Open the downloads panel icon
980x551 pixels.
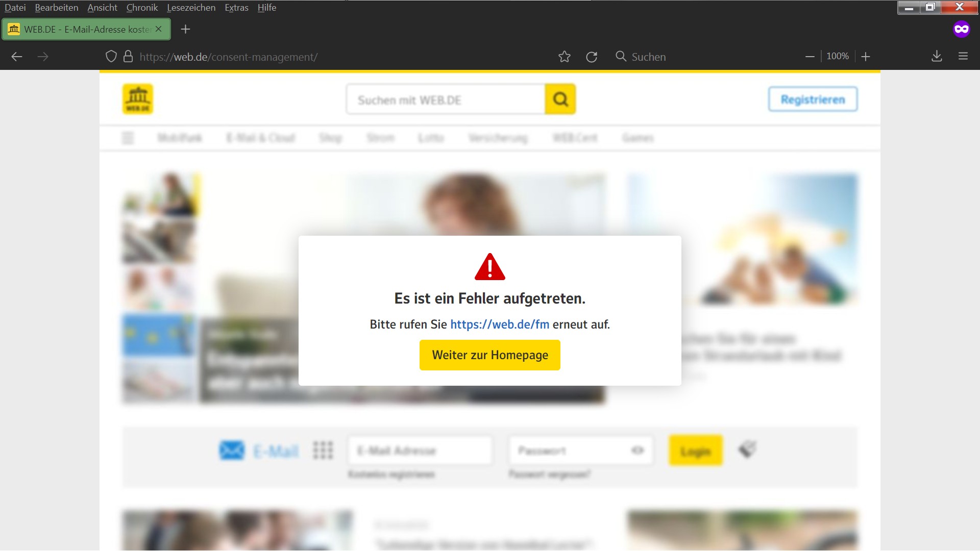click(937, 57)
